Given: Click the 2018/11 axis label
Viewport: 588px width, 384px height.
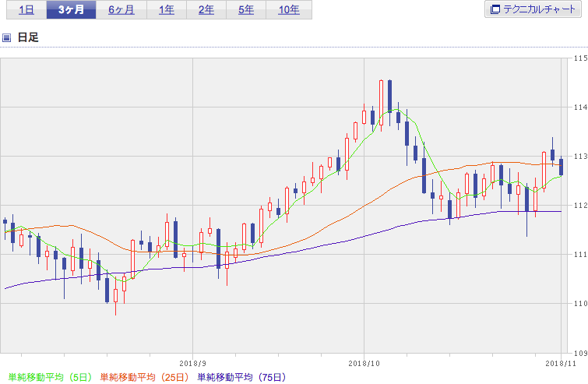Looking at the screenshot, I should [x=561, y=364].
